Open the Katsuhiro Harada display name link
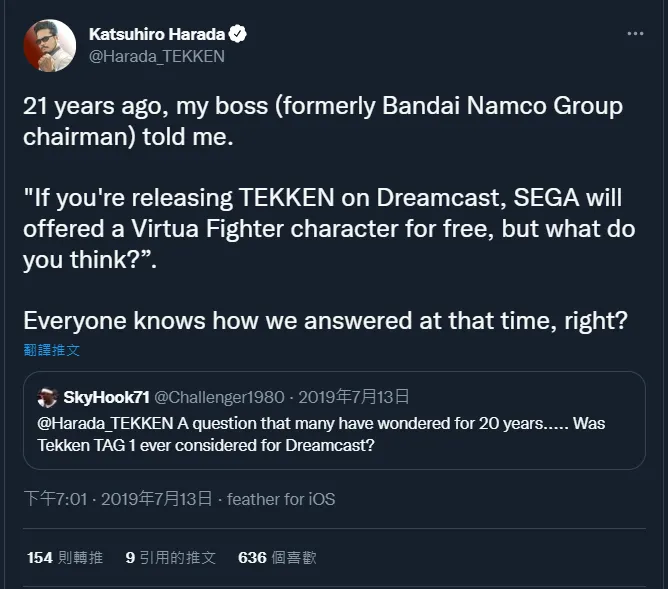 click(x=157, y=35)
